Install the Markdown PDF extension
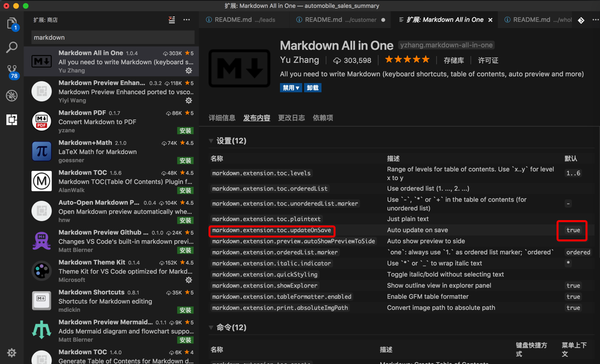 (x=185, y=131)
